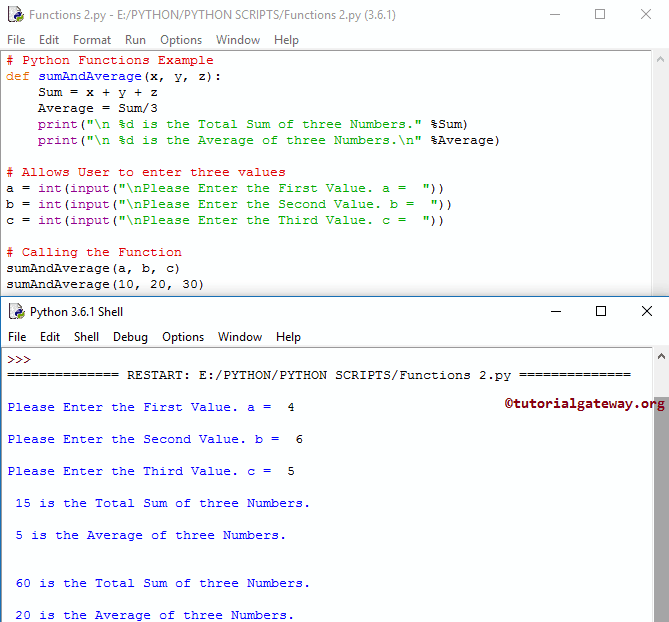The width and height of the screenshot is (669, 622).
Task: Click '20 is the Average' output line
Action: pyautogui.click(x=154, y=615)
